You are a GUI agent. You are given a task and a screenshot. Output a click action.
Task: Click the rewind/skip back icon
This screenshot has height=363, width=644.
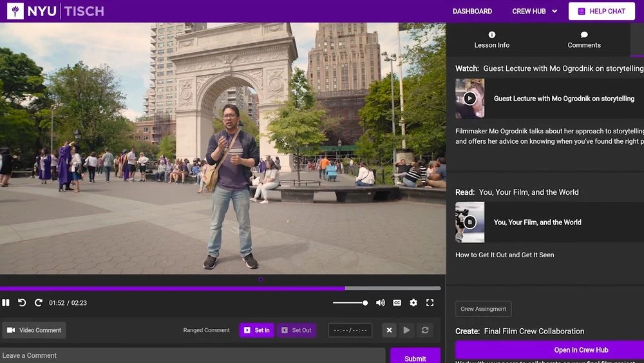(x=22, y=303)
